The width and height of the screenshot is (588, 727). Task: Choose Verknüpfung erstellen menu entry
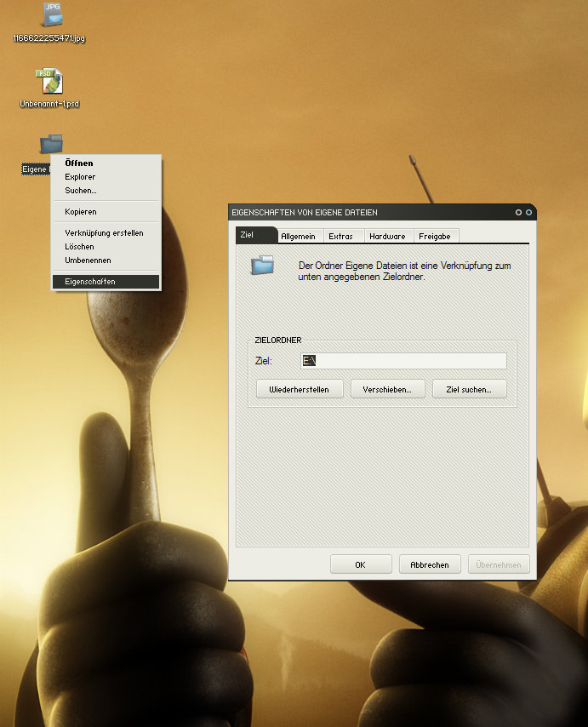pyautogui.click(x=106, y=232)
